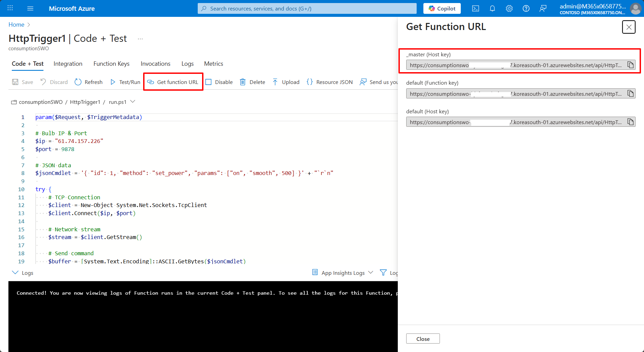
Task: Click the $jsonCmdlet definition line
Action: (184, 173)
